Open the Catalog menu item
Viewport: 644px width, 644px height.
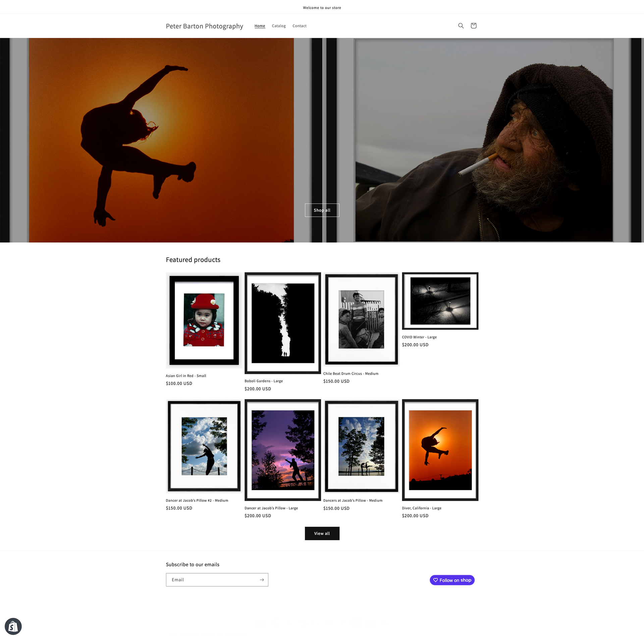[279, 26]
